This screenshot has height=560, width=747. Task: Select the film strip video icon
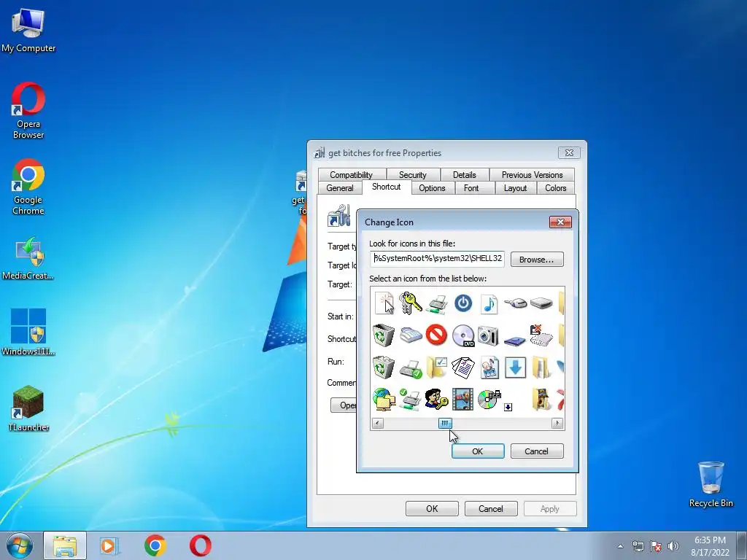click(462, 400)
